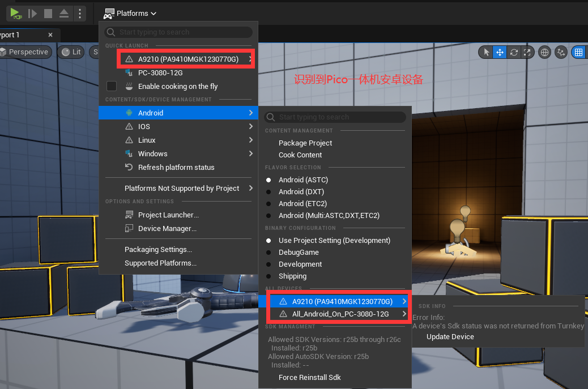Select Android (DXT) flavor
The width and height of the screenshot is (588, 389).
click(x=301, y=191)
